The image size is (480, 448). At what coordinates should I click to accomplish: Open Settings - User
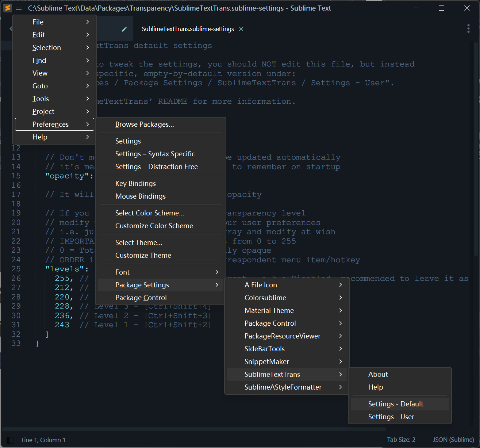(x=400, y=417)
